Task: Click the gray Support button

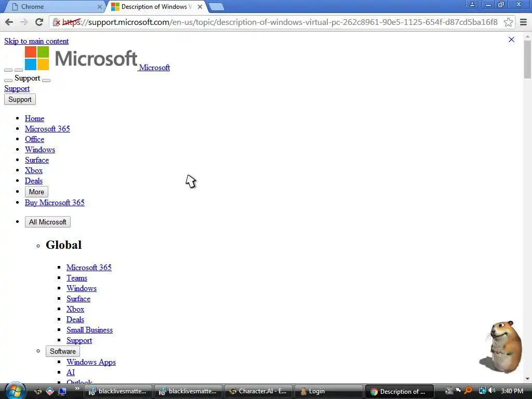Action: pyautogui.click(x=20, y=99)
